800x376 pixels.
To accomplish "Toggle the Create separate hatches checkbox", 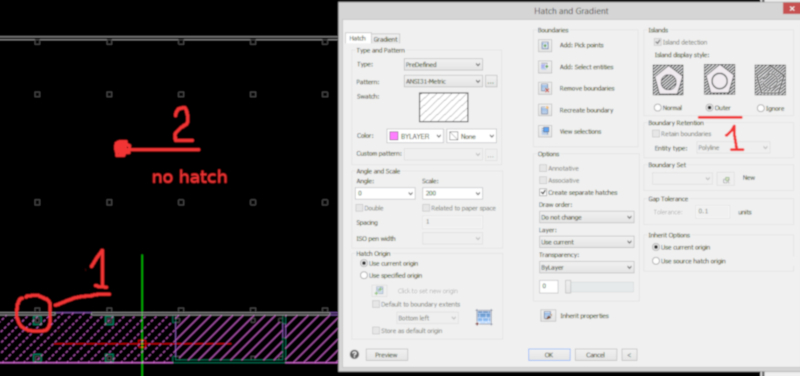I will click(543, 193).
